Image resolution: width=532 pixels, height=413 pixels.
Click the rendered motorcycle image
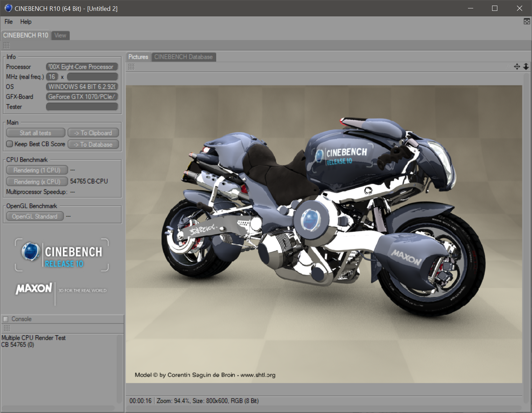324,234
